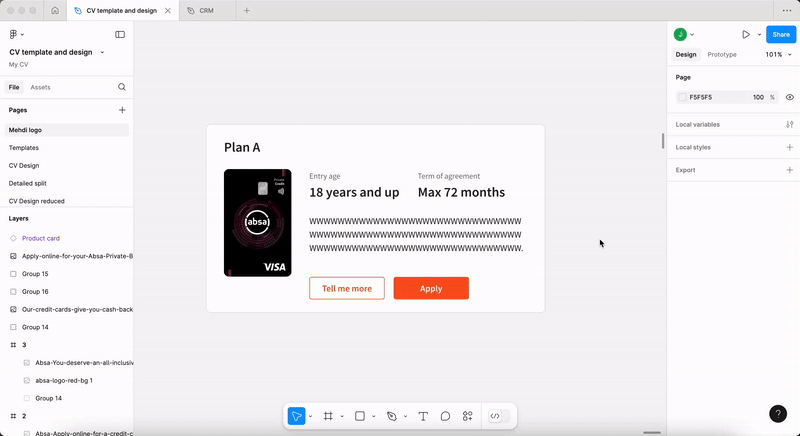Select the Move tool in the toolbar
The width and height of the screenshot is (800, 436).
296,416
